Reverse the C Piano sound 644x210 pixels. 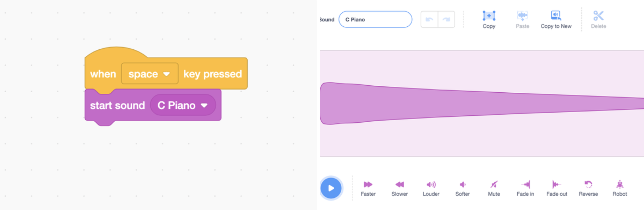tap(588, 184)
